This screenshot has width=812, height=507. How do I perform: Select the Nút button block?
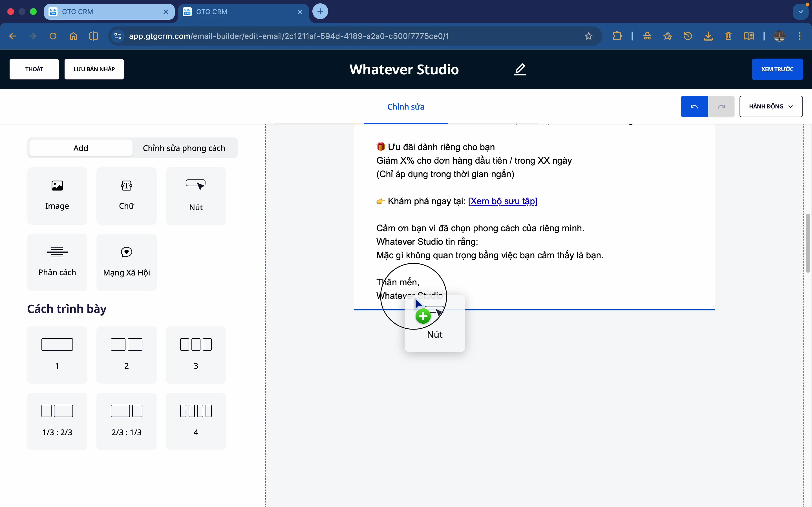pyautogui.click(x=196, y=196)
